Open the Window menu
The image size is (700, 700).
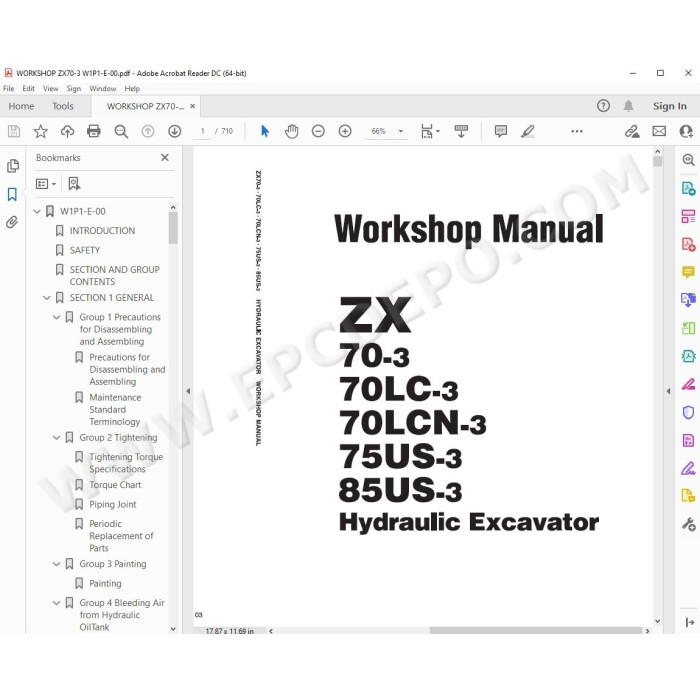pos(103,88)
